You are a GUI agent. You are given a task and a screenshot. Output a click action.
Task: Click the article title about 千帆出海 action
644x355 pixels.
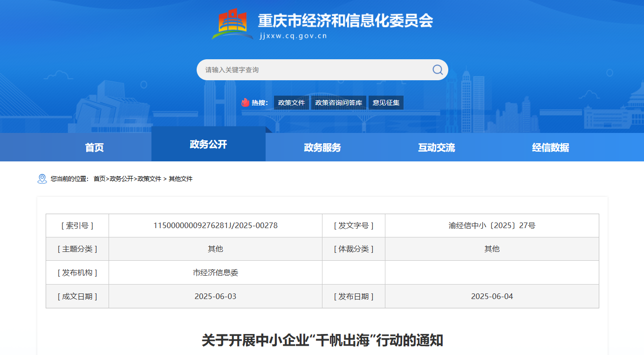pyautogui.click(x=322, y=340)
